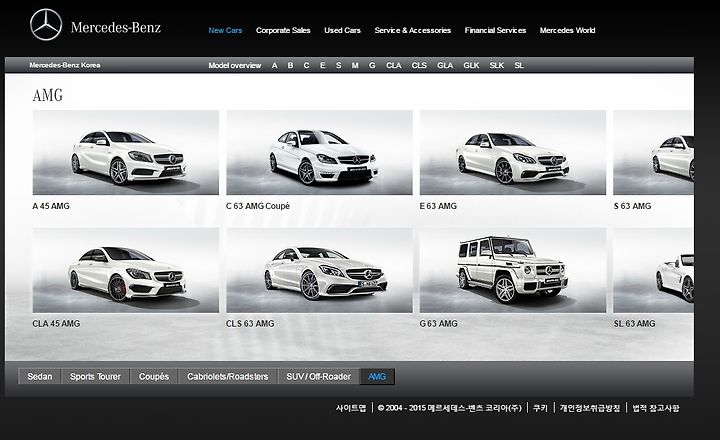The image size is (720, 440).
Task: Select the S class link
Action: pos(338,66)
